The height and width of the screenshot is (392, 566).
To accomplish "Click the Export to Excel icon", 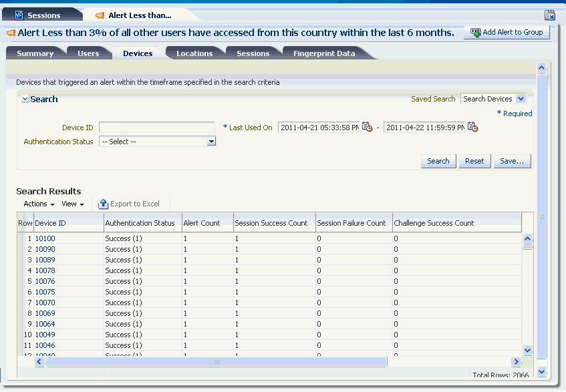I will [104, 204].
